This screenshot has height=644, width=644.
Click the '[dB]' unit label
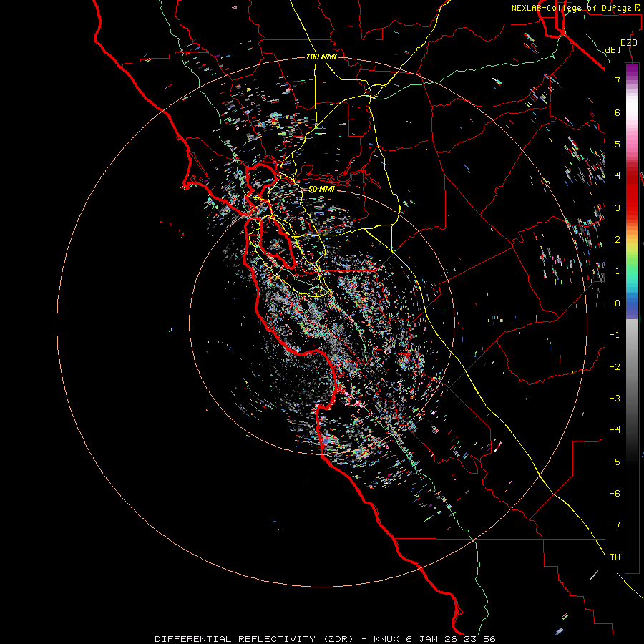pos(611,50)
